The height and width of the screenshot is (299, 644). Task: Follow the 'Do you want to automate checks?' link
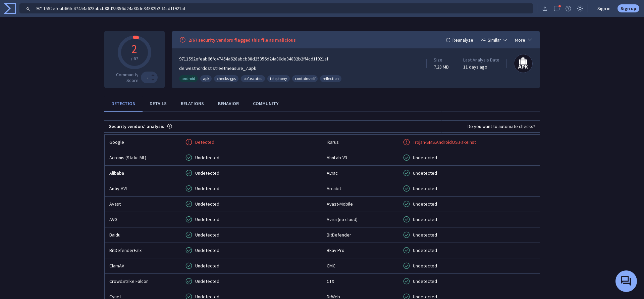point(501,127)
